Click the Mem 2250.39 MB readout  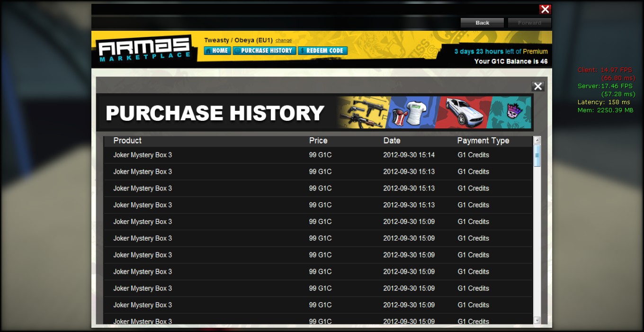606,110
